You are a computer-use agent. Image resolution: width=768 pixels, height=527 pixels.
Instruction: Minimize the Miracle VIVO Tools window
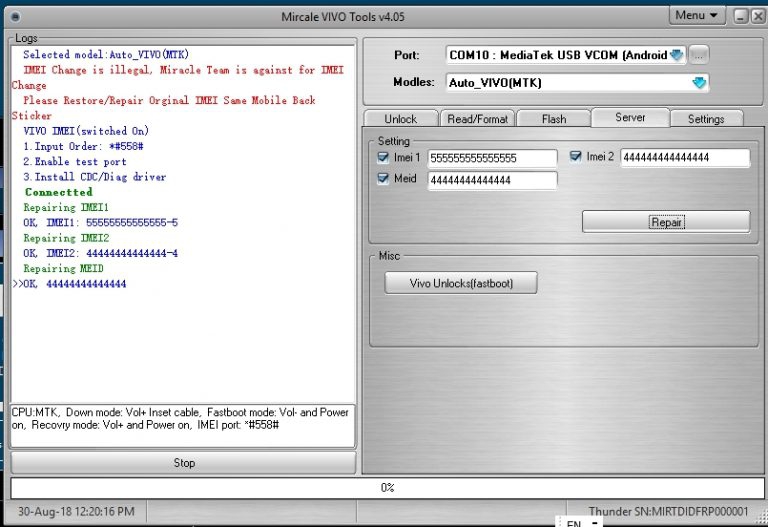point(741,17)
